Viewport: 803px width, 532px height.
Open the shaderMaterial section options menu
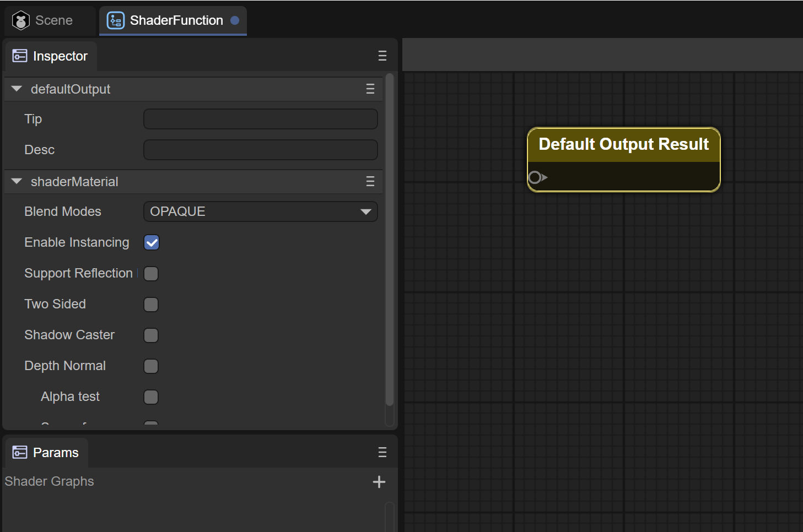coord(370,182)
